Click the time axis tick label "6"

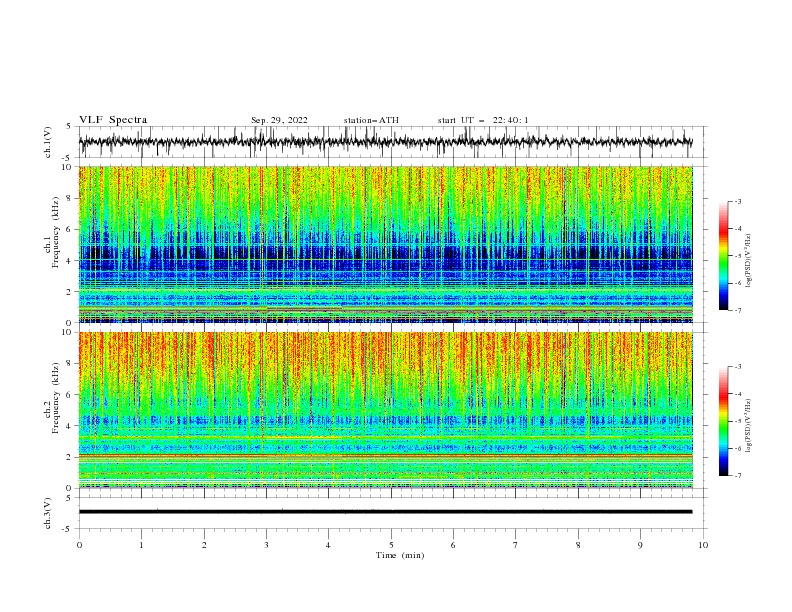click(453, 545)
